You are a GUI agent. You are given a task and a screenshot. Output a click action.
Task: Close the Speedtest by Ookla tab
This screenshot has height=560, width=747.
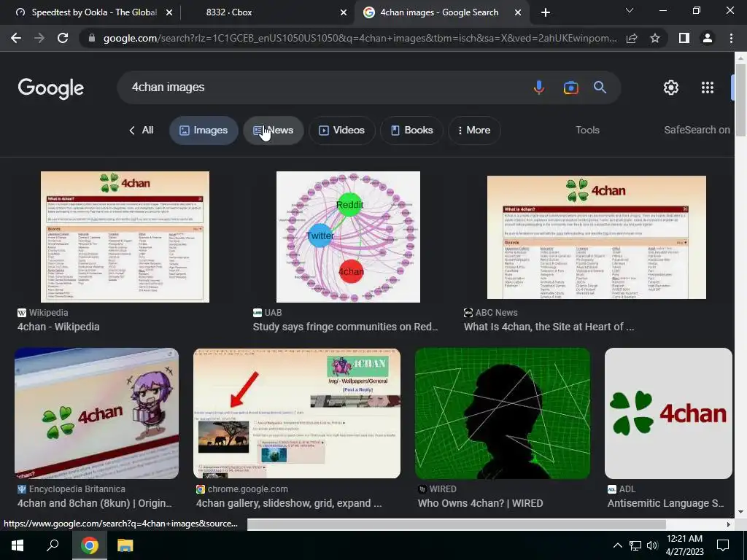[169, 13]
